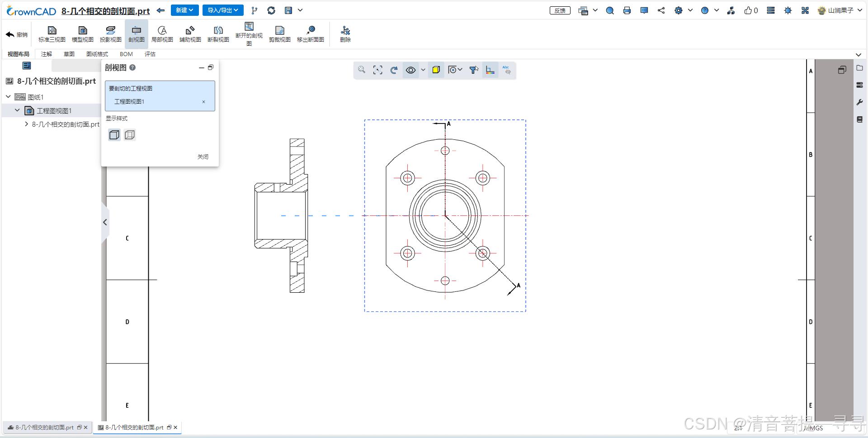
Task: Switch to the 注解 tab
Action: [x=47, y=54]
